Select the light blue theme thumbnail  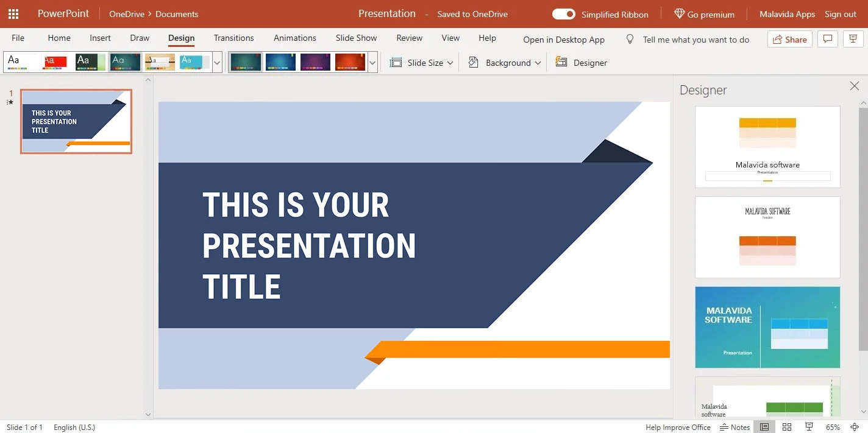[194, 62]
